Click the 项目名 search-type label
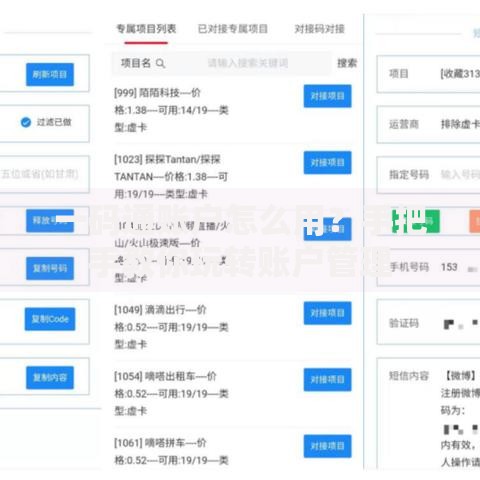480x480 pixels. tap(136, 63)
